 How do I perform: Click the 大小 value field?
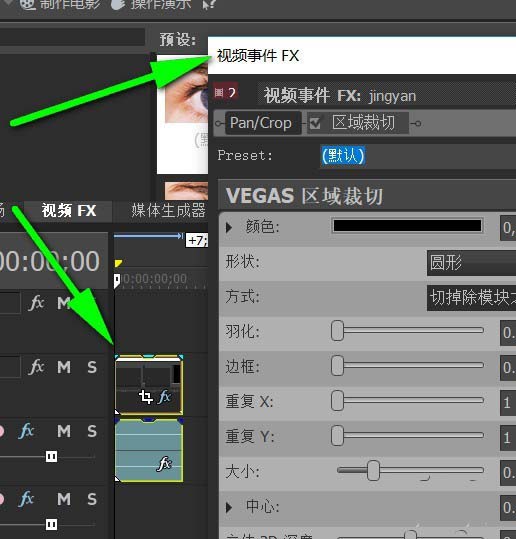pyautogui.click(x=508, y=473)
